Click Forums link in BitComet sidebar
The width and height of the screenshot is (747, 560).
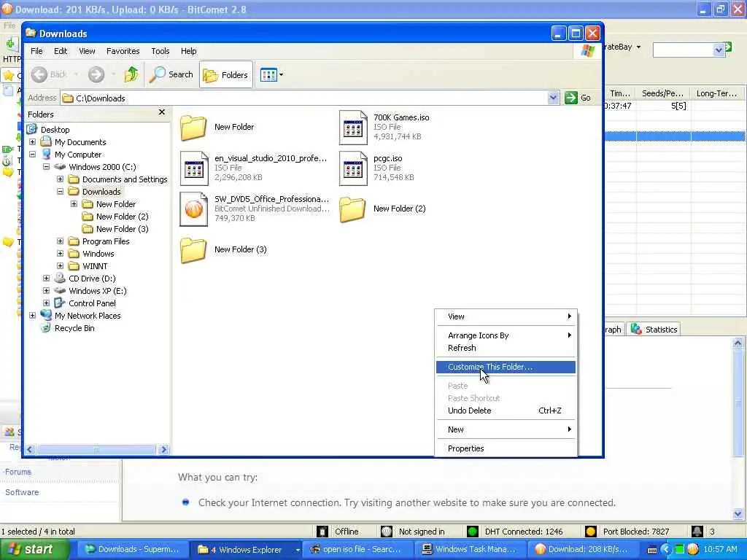[x=18, y=472]
